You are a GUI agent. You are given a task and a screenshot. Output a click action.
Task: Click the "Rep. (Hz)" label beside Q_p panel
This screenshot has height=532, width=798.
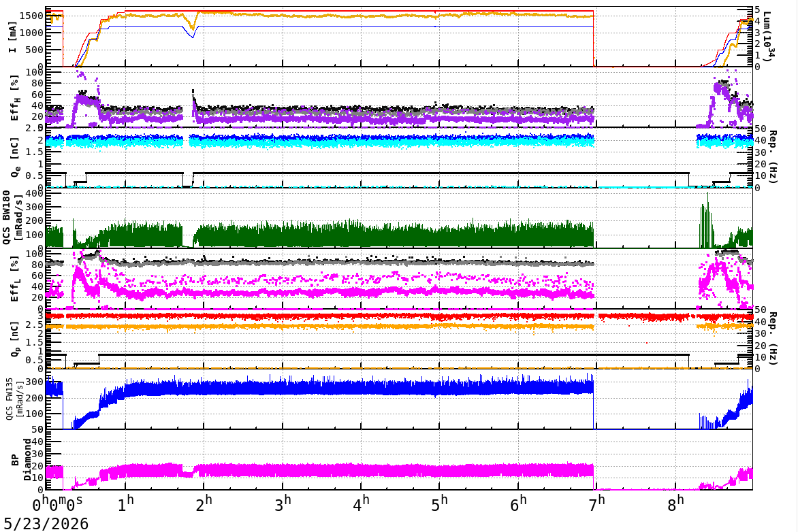pyautogui.click(x=773, y=339)
